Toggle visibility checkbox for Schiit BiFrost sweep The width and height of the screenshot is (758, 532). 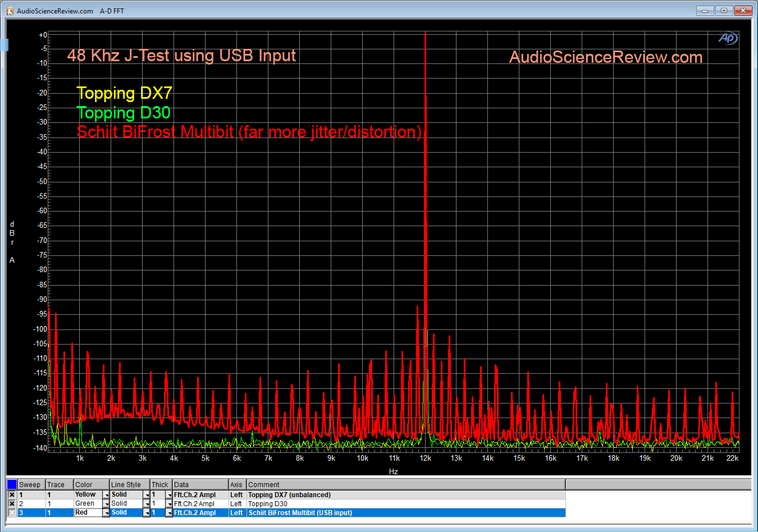click(12, 513)
